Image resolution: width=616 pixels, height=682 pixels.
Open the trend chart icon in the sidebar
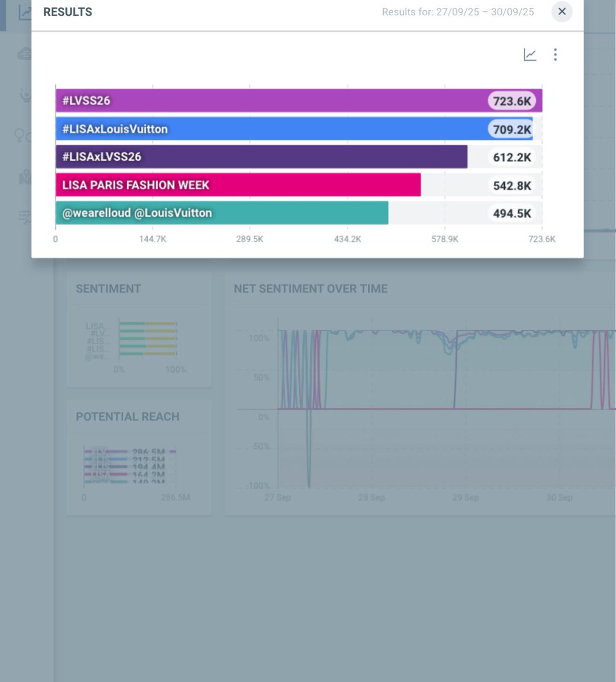pos(25,13)
